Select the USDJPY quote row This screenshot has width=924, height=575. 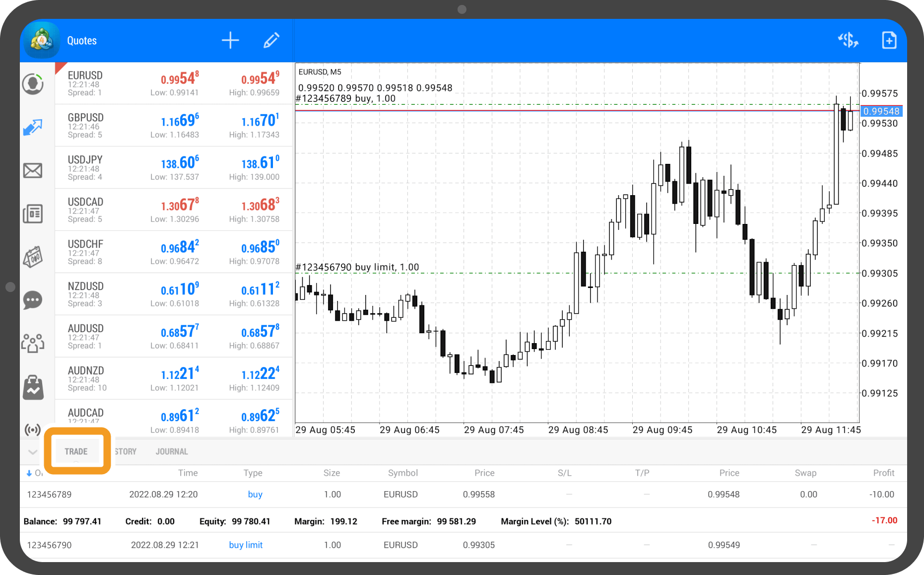(x=174, y=167)
